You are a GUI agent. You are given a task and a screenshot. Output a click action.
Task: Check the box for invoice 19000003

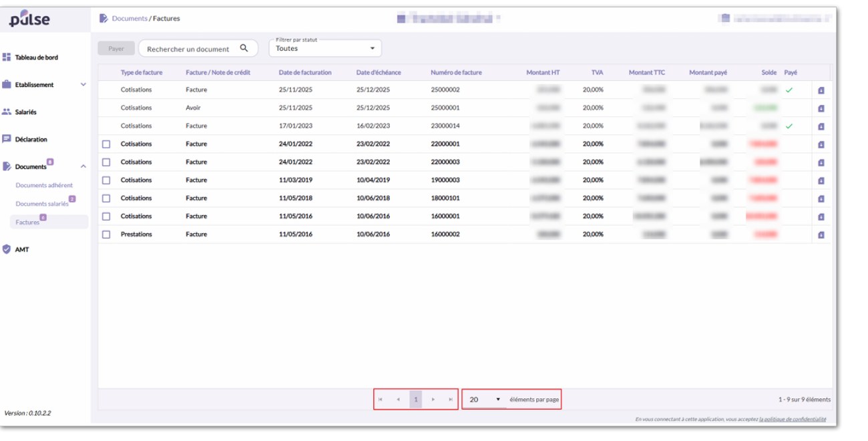pos(105,180)
